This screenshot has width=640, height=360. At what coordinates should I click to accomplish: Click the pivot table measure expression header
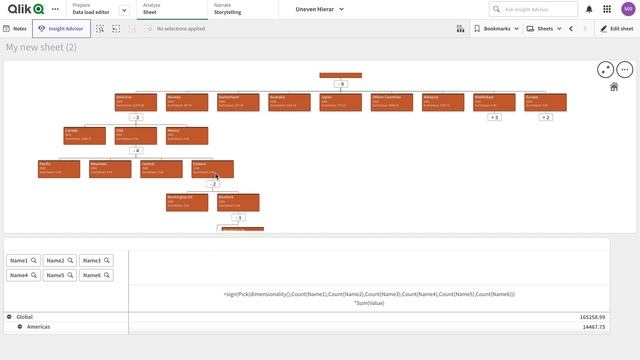point(369,298)
